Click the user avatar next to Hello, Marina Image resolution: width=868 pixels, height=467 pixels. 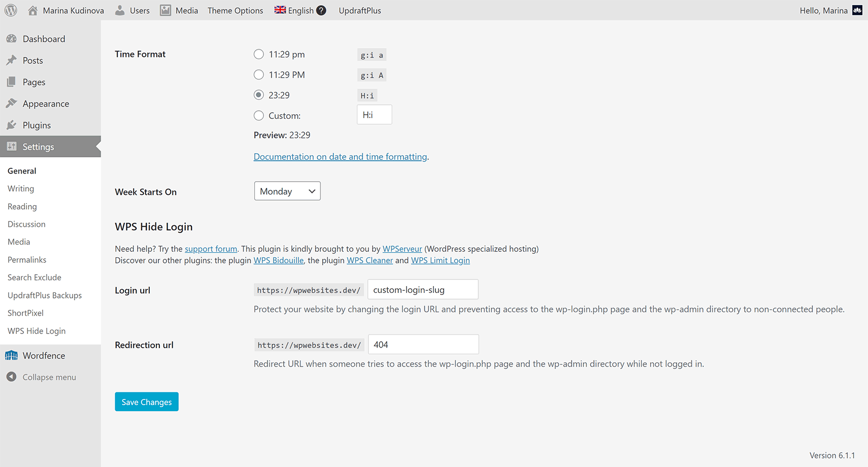(857, 10)
